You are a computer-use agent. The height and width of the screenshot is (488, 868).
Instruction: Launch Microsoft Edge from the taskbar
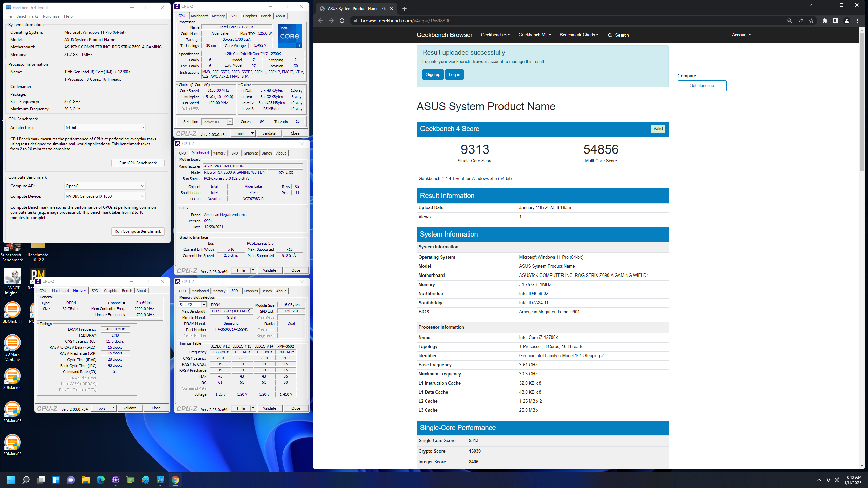[x=101, y=480]
